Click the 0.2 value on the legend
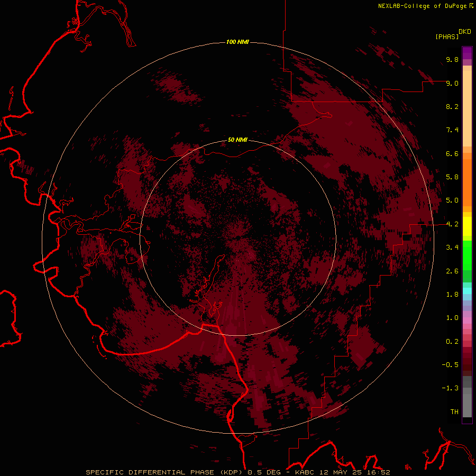 click(x=452, y=342)
